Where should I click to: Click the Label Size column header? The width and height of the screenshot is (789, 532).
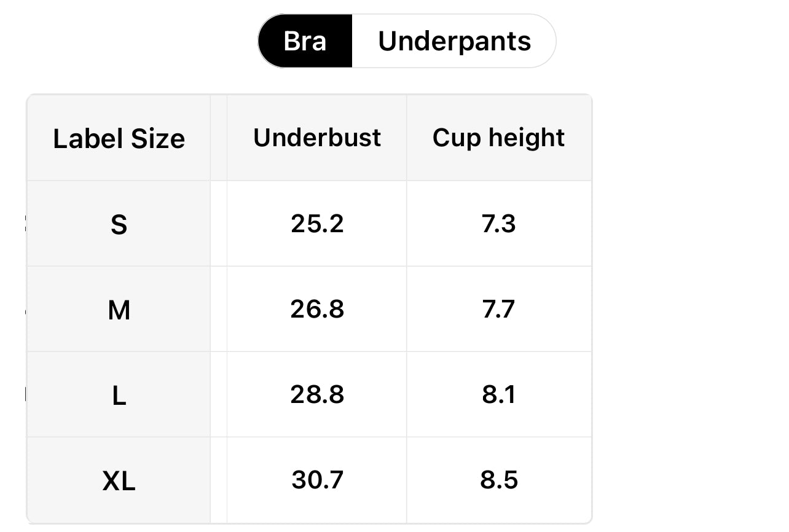click(119, 138)
